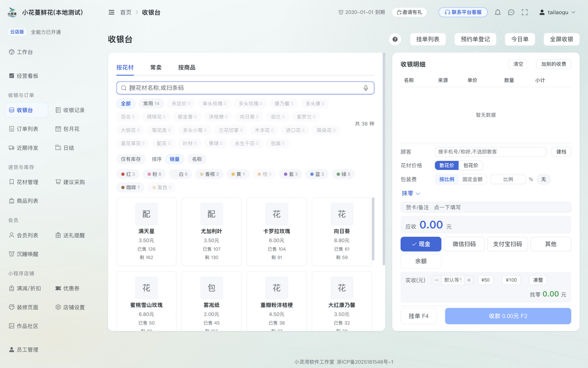Click 预约单登记 button

[x=475, y=39]
